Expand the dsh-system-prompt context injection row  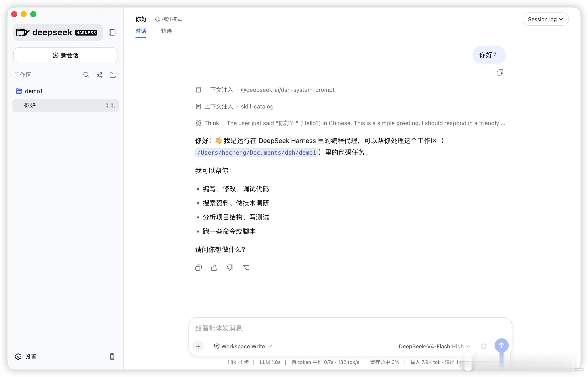265,90
